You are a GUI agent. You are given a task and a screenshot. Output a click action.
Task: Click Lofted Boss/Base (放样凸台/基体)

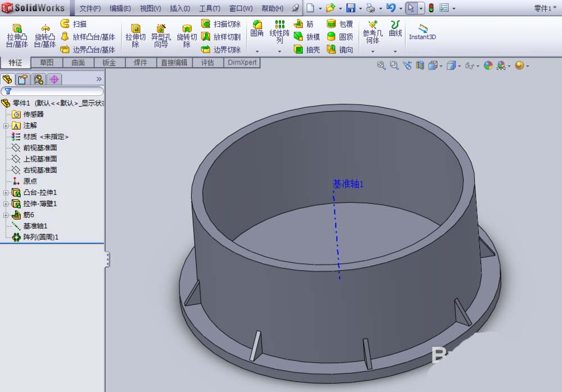point(88,37)
